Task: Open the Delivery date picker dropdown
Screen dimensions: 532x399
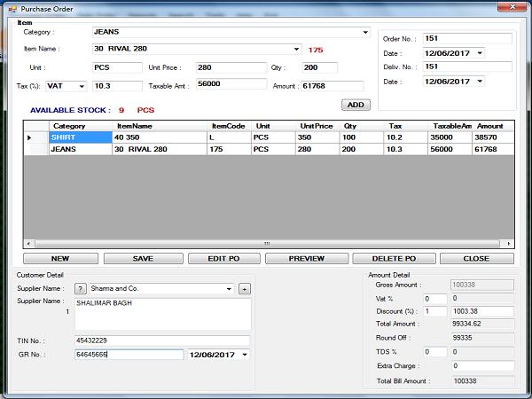Action: 480,81
